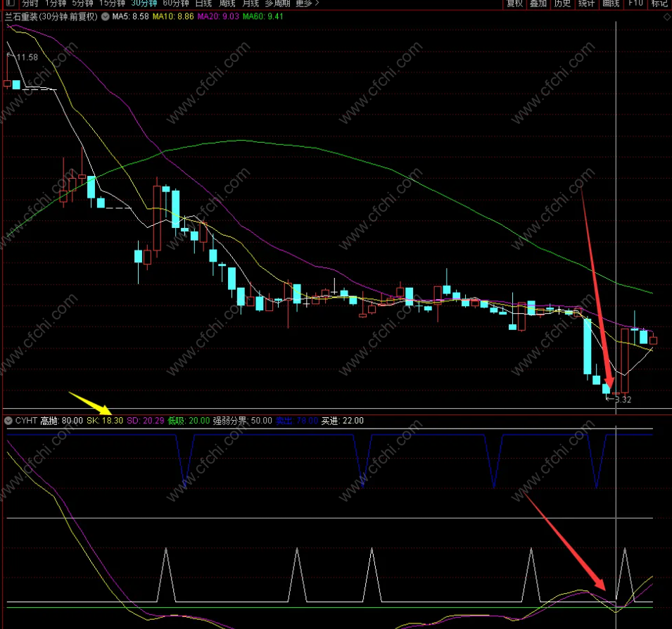Switch to the 1分钟 period tab
This screenshot has height=629, width=672.
point(55,4)
